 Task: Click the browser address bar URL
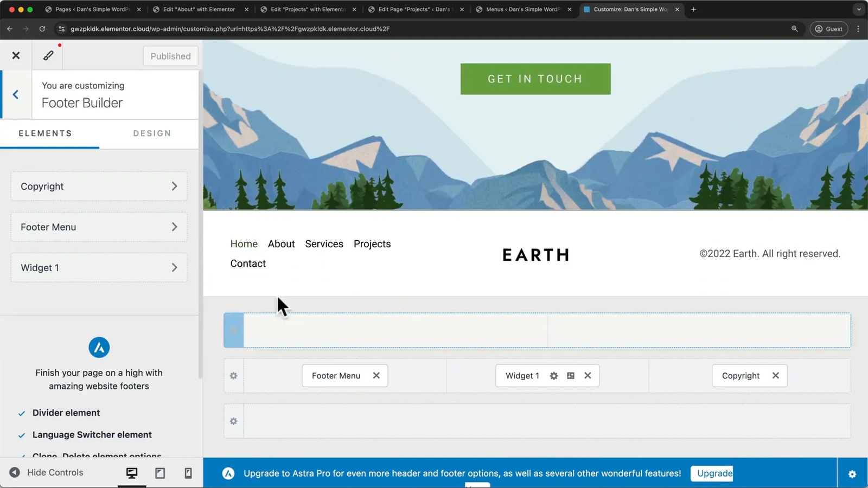(x=230, y=29)
